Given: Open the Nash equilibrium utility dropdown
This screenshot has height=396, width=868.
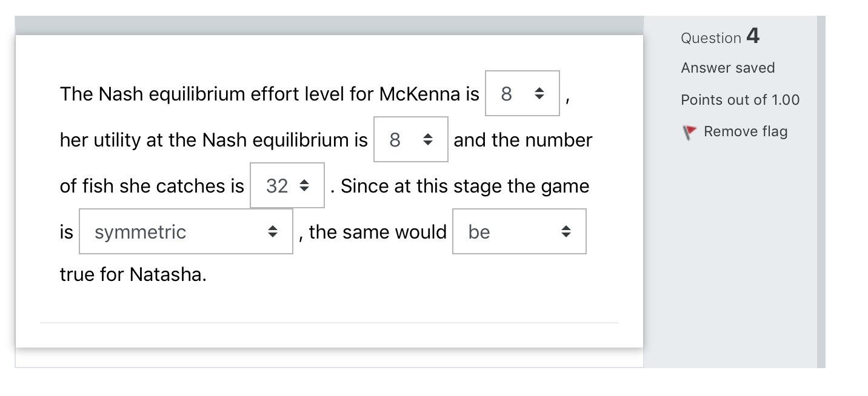Looking at the screenshot, I should (410, 140).
